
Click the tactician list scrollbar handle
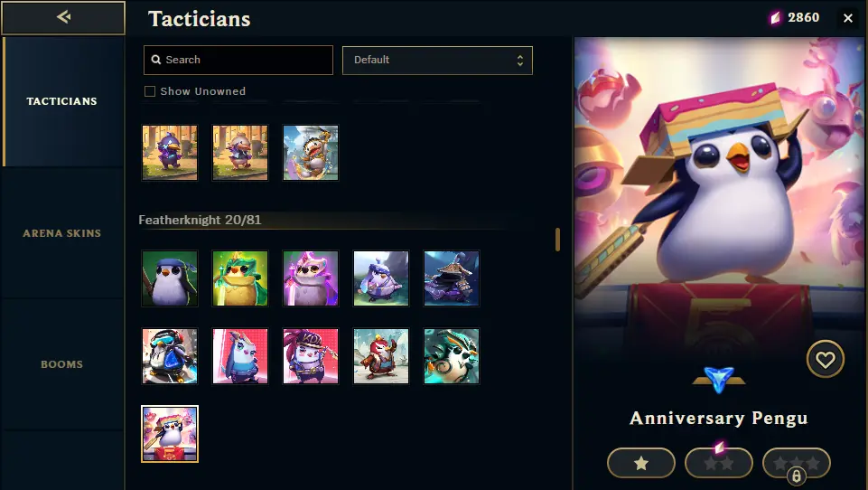557,240
